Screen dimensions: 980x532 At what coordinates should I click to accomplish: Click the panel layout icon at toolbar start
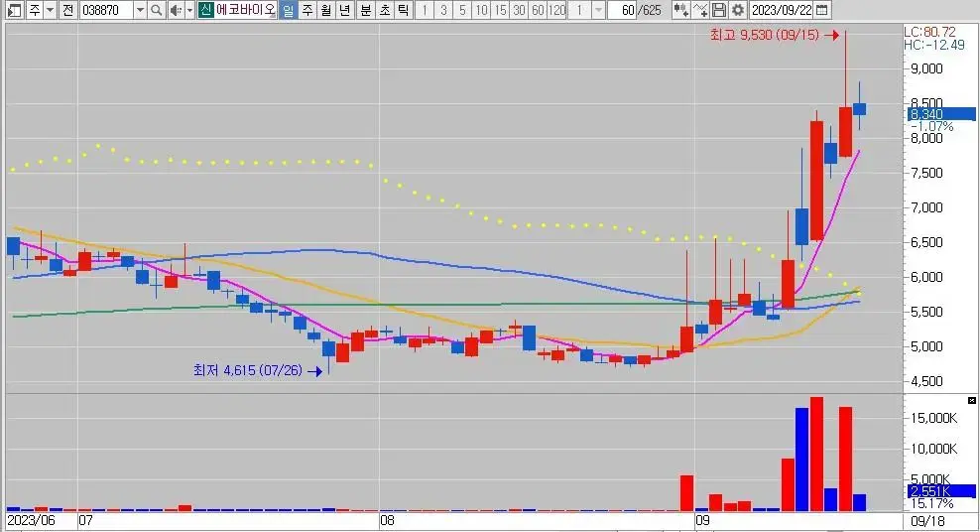[x=14, y=10]
